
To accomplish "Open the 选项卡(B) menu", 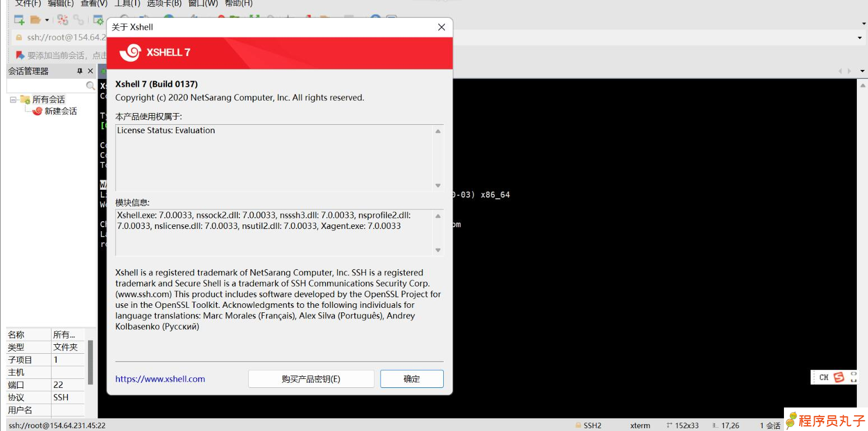I will 164,3.
